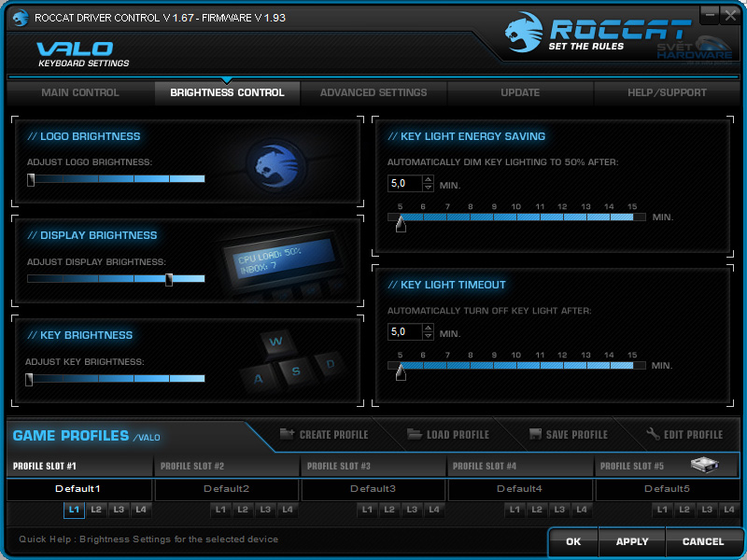This screenshot has height=560, width=747.
Task: Switch to the Advanced Settings tab
Action: (373, 92)
